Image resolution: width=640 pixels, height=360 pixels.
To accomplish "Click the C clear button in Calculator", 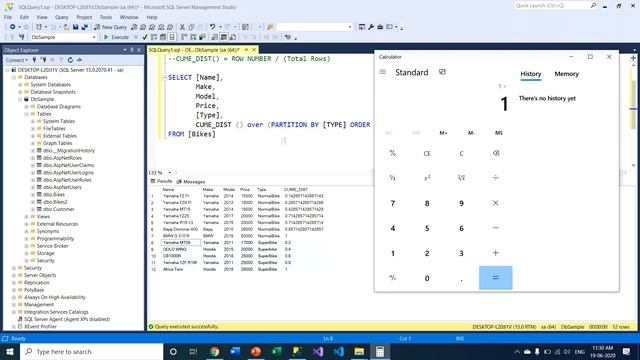I will (461, 153).
